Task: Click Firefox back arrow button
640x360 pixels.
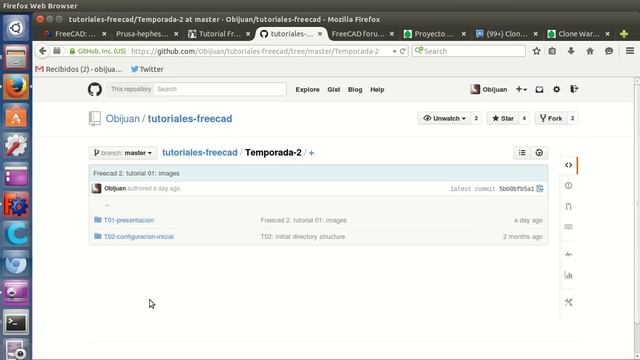Action: coord(42,51)
